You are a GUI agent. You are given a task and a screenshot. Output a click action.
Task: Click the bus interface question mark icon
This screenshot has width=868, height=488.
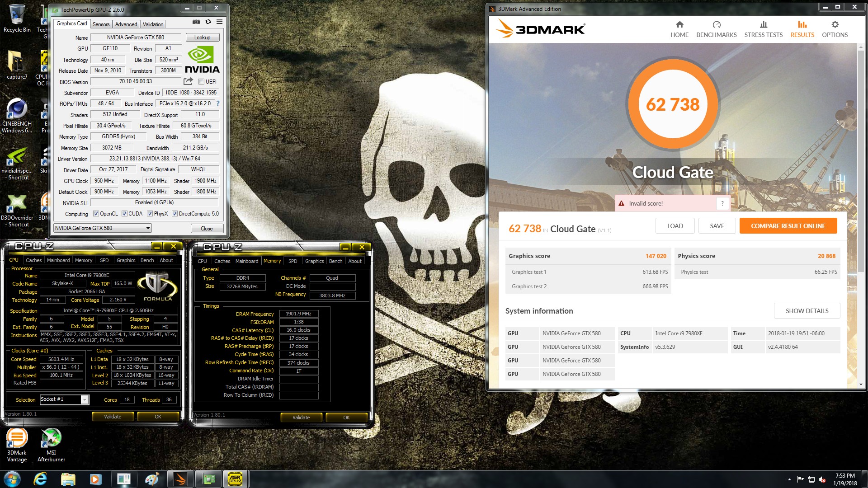point(218,103)
